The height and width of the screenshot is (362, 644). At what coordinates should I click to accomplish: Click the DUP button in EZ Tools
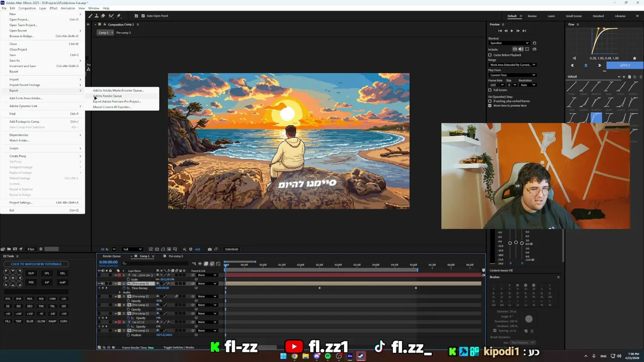click(x=31, y=274)
